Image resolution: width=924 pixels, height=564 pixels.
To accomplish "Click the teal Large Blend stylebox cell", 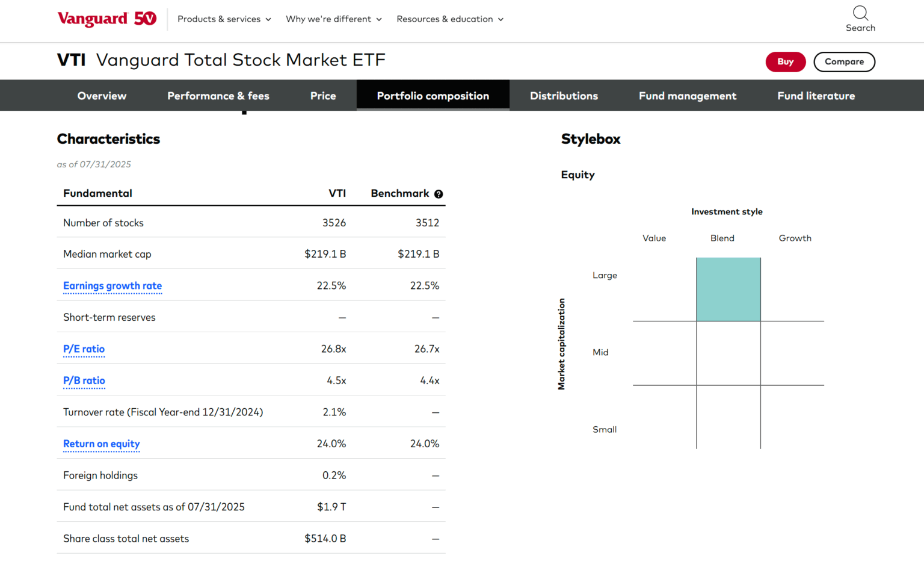I will coord(727,289).
